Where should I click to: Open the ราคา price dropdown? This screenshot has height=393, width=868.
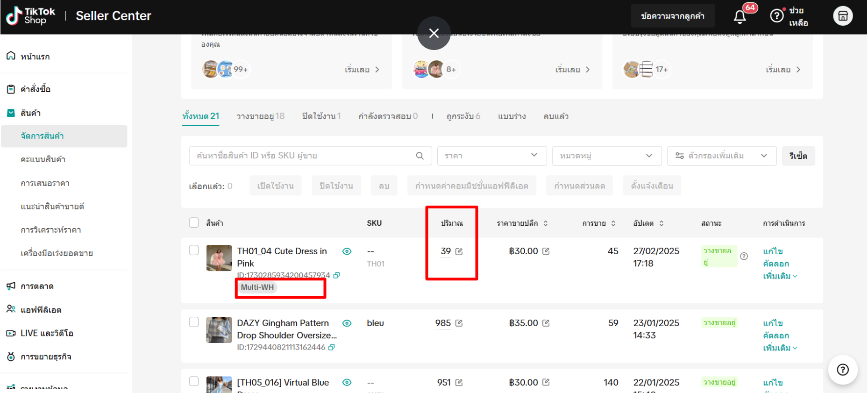(492, 156)
